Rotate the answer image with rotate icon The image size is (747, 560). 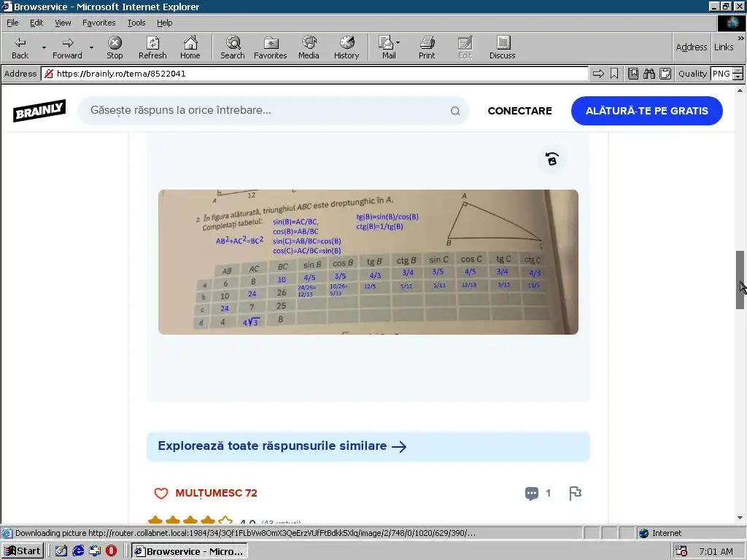[551, 158]
